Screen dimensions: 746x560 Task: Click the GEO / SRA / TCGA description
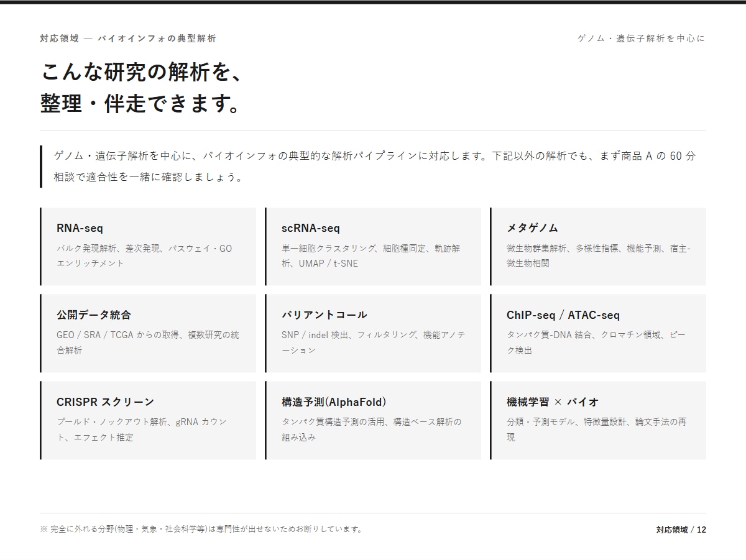(148, 342)
